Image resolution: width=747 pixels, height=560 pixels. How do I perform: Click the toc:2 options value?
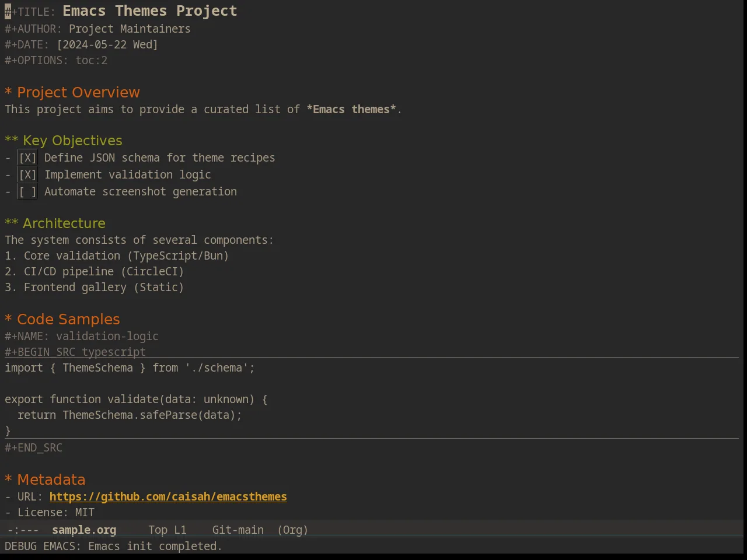(92, 60)
